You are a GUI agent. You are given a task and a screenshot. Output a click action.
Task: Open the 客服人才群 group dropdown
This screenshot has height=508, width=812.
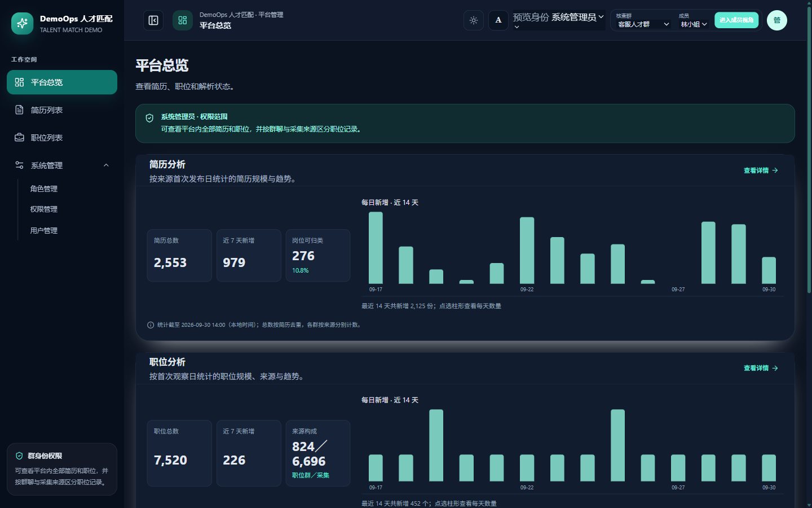[643, 24]
